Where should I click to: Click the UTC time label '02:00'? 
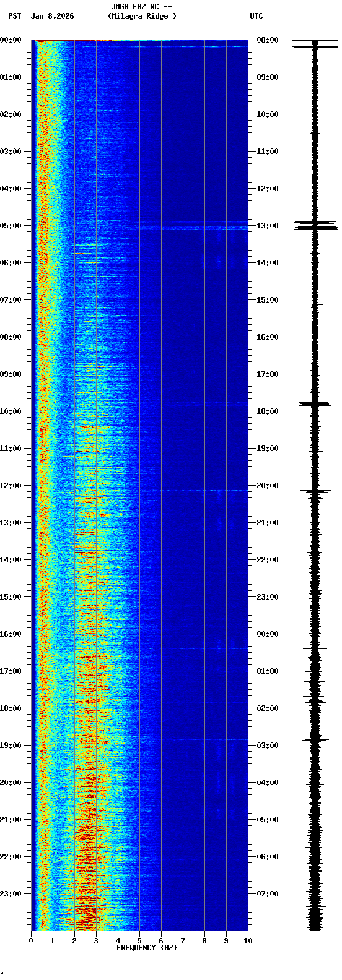268,708
